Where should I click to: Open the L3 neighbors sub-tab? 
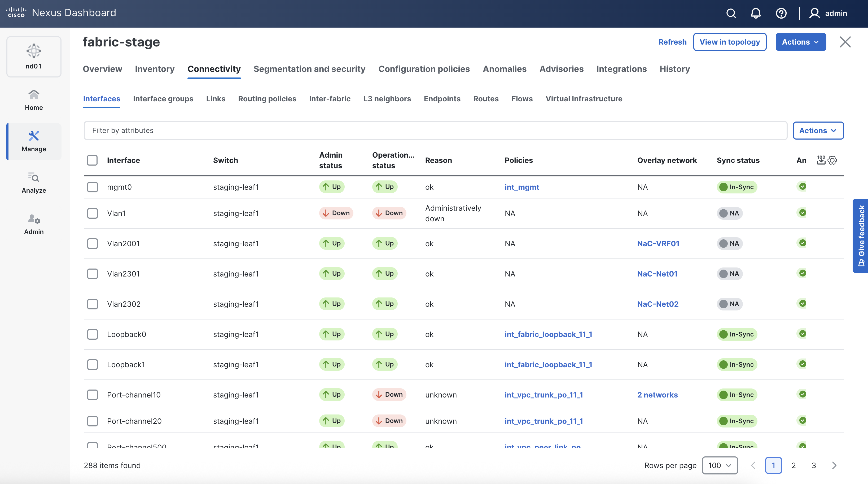click(387, 98)
